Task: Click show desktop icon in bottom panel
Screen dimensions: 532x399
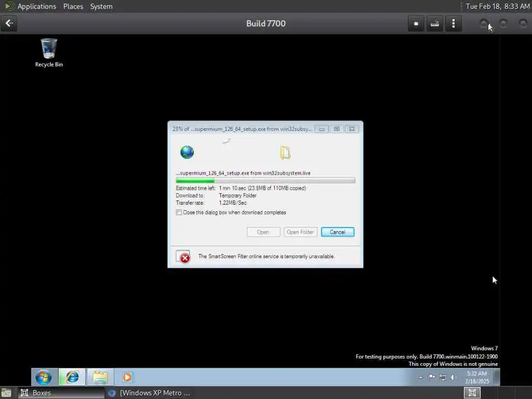Action: pyautogui.click(x=6, y=393)
